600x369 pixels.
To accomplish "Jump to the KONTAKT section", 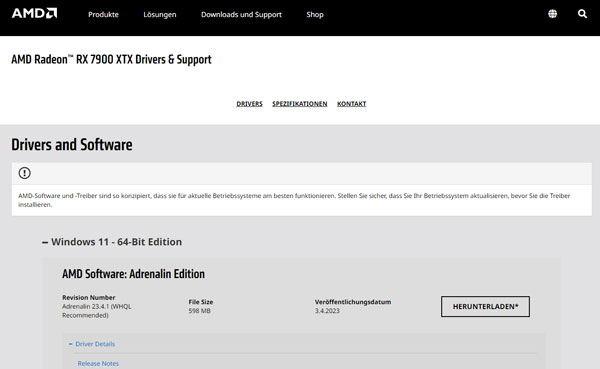I will tap(351, 104).
